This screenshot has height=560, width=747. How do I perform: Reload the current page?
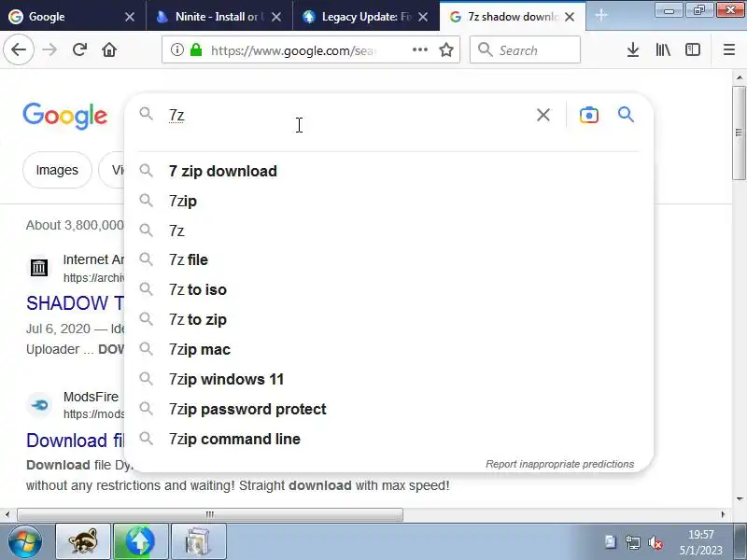pyautogui.click(x=79, y=49)
